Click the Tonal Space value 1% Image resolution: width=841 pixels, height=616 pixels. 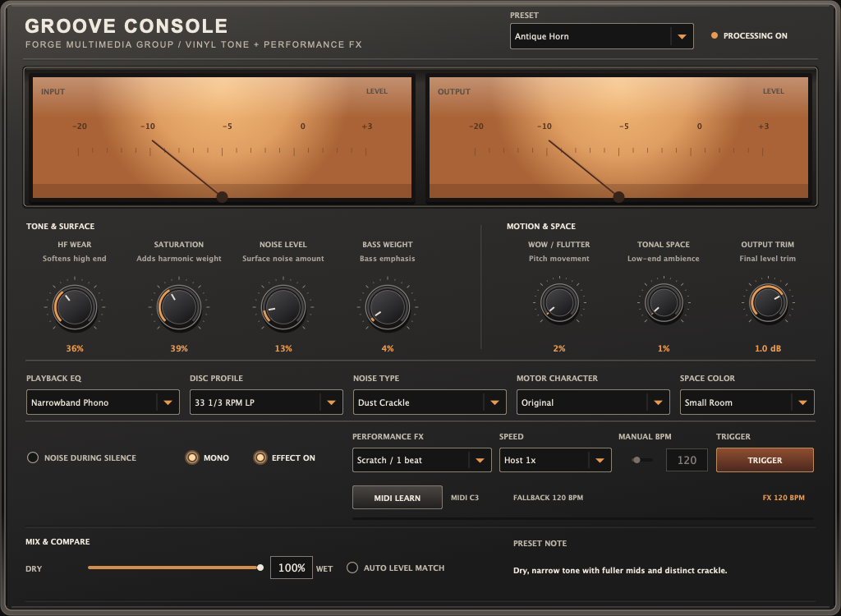664,348
